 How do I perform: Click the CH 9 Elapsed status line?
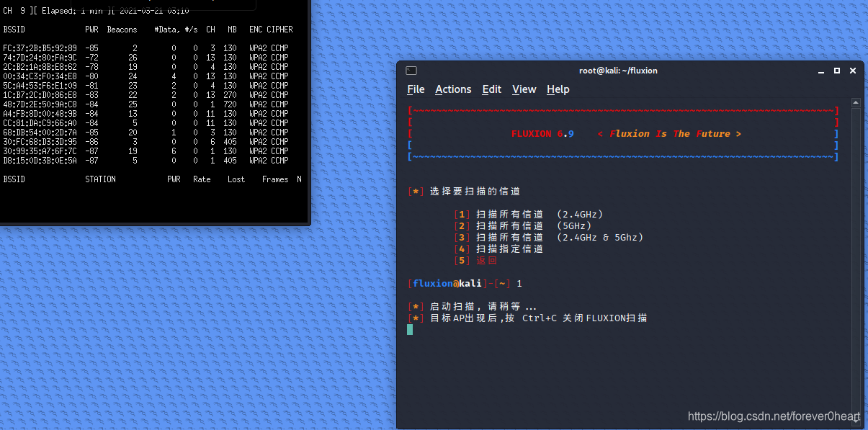[x=96, y=11]
